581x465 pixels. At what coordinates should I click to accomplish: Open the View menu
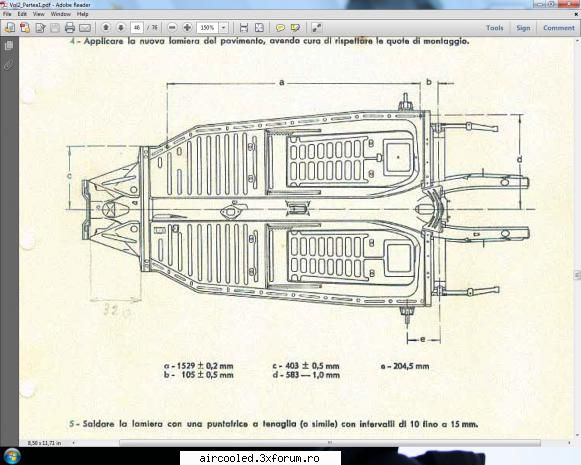coord(39,14)
